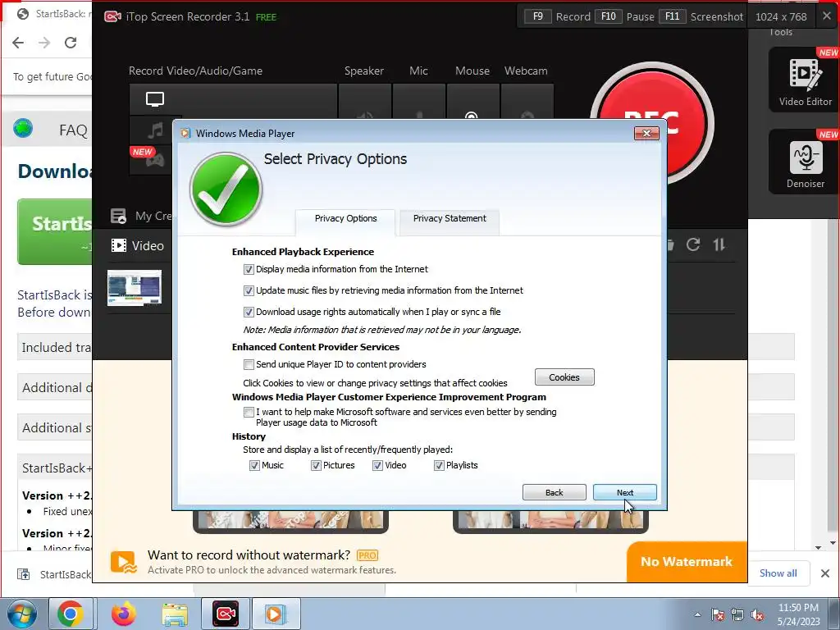Open Chrome from the taskbar
The height and width of the screenshot is (630, 840).
tap(71, 614)
